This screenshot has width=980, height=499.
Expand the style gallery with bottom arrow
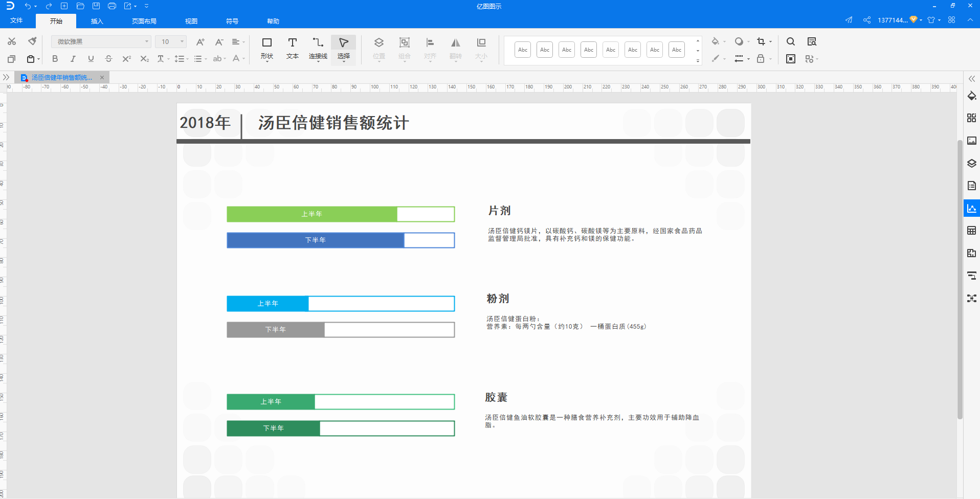[698, 61]
